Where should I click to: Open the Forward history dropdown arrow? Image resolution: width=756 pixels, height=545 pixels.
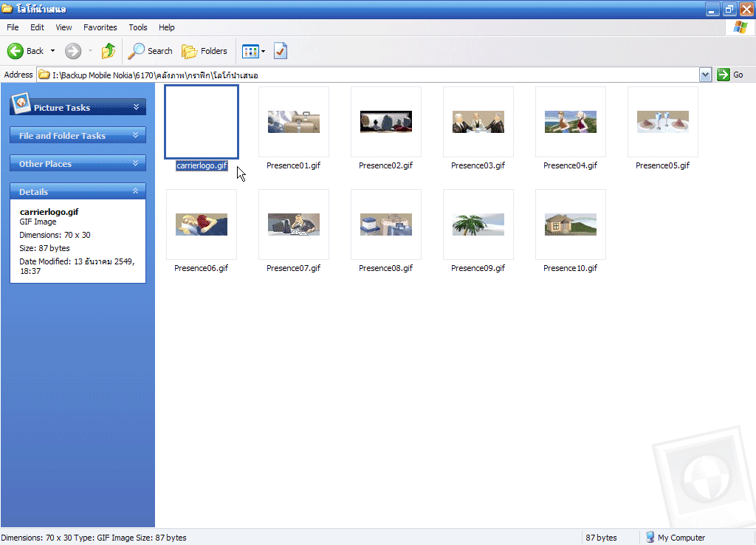coord(90,51)
